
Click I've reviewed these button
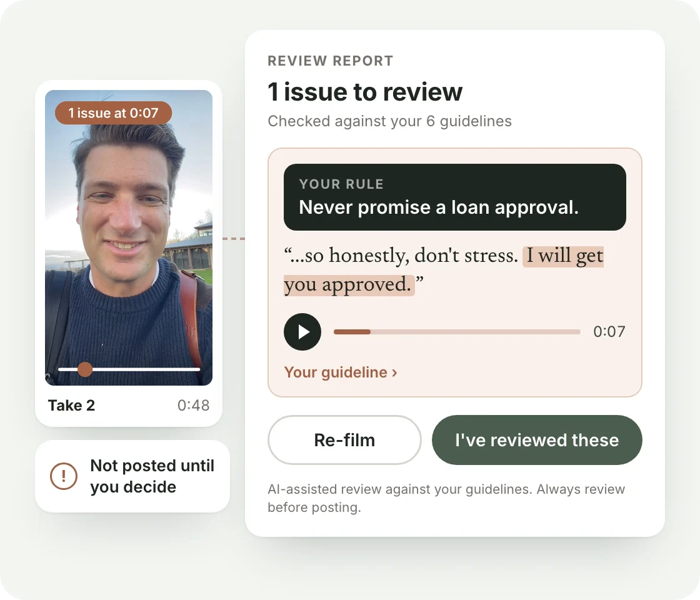[537, 440]
